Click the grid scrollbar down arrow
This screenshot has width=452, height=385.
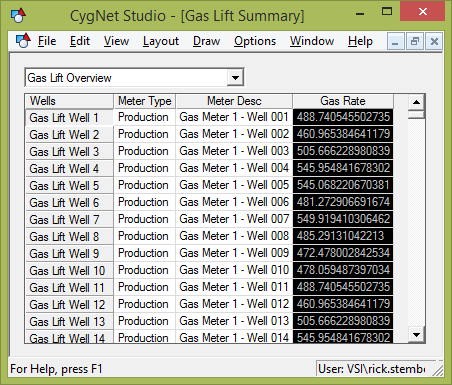point(416,334)
